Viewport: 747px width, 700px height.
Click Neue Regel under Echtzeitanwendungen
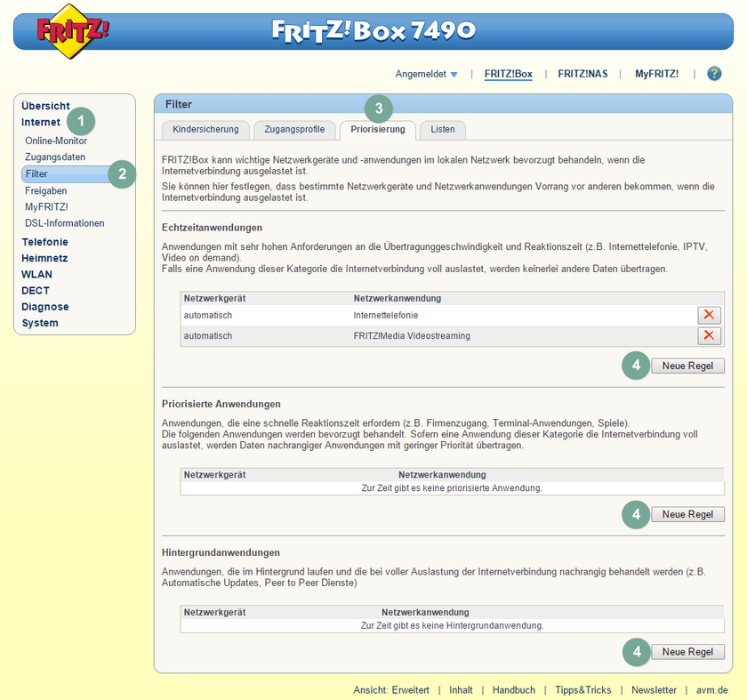tap(687, 365)
